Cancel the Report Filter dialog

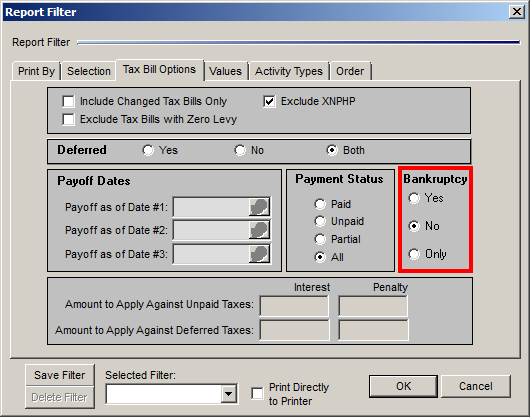pos(476,386)
